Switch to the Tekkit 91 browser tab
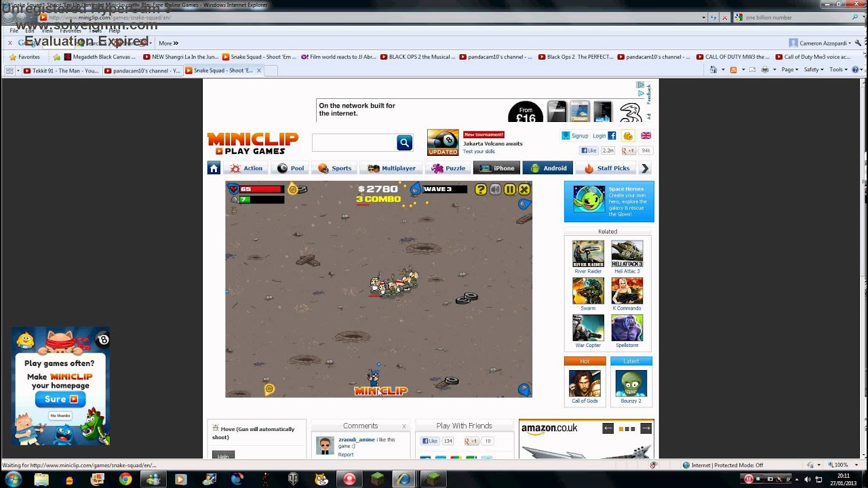 pyautogui.click(x=61, y=70)
